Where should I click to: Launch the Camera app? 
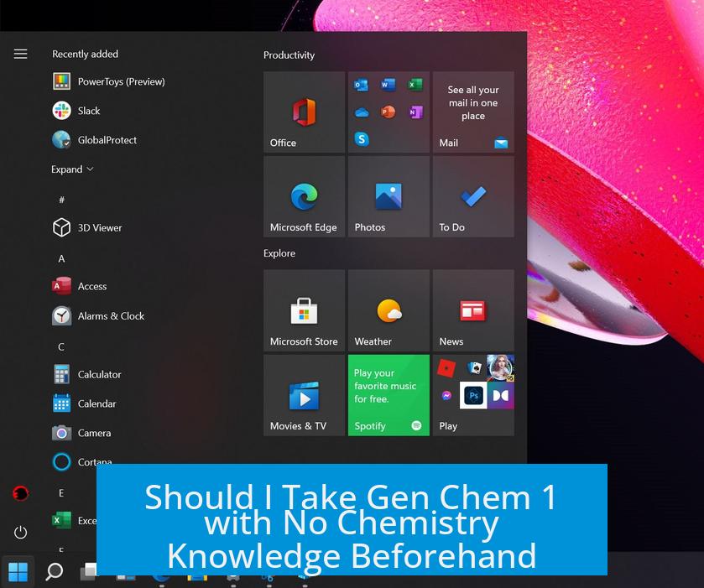tap(81, 433)
